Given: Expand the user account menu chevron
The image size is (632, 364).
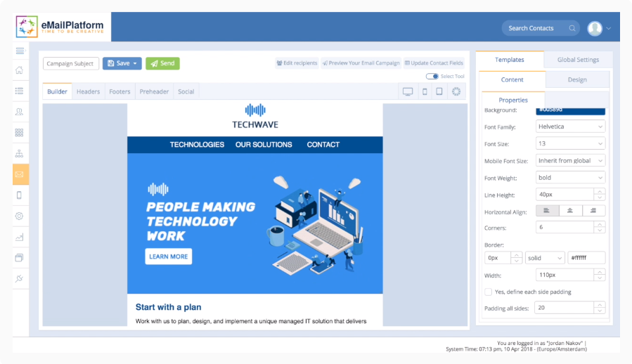Looking at the screenshot, I should coord(609,28).
